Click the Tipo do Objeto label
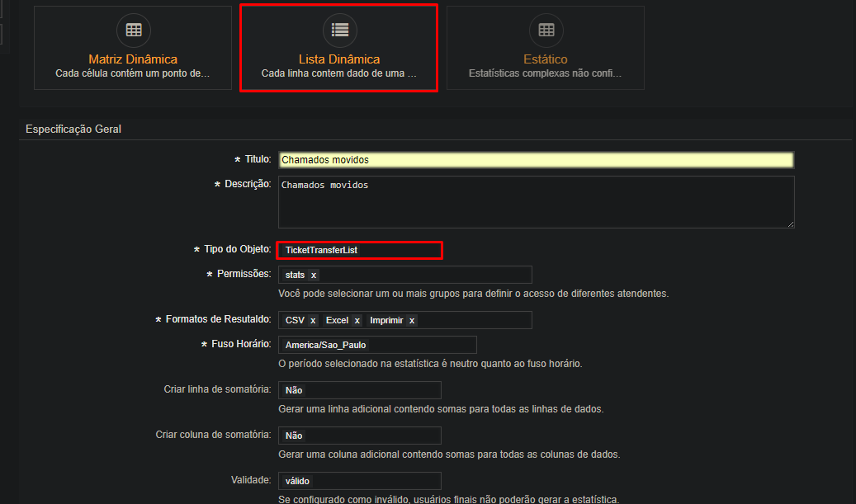Screen dimensions: 856x504 point(232,249)
